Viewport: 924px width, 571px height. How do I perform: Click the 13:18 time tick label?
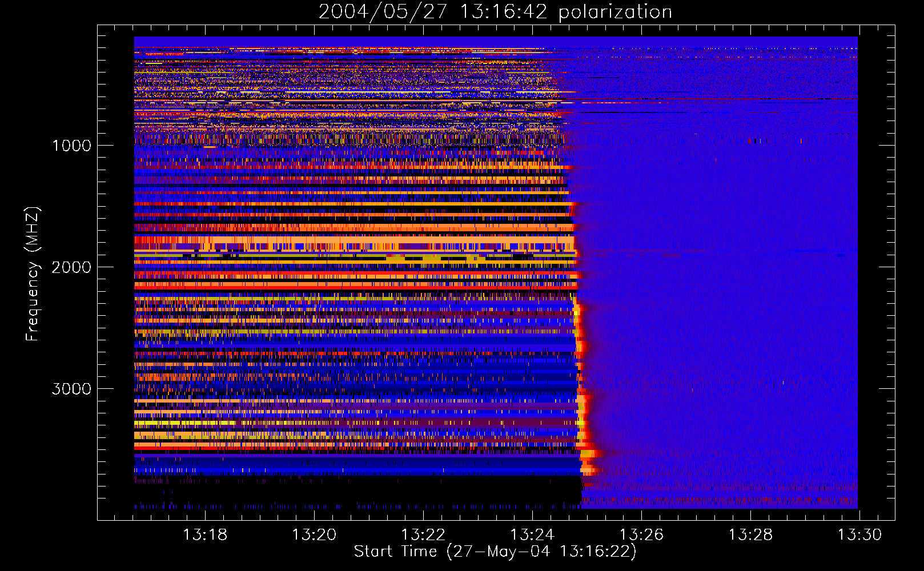coord(205,535)
